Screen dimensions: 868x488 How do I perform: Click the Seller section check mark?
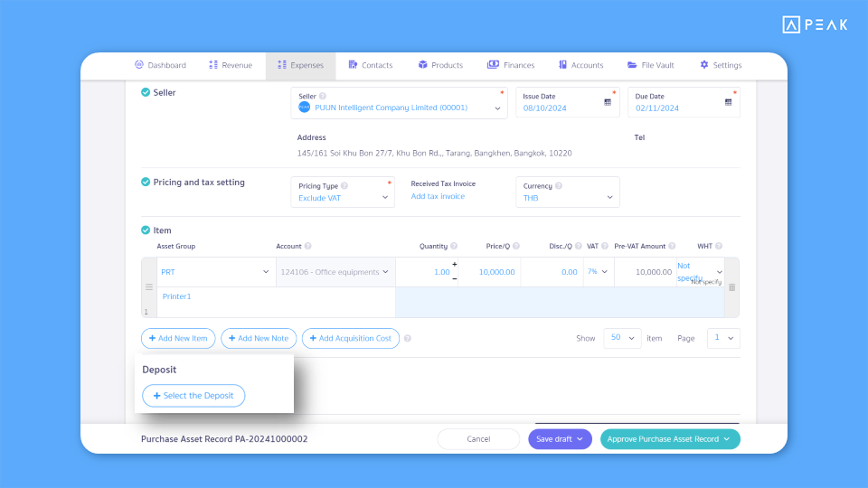click(x=146, y=92)
